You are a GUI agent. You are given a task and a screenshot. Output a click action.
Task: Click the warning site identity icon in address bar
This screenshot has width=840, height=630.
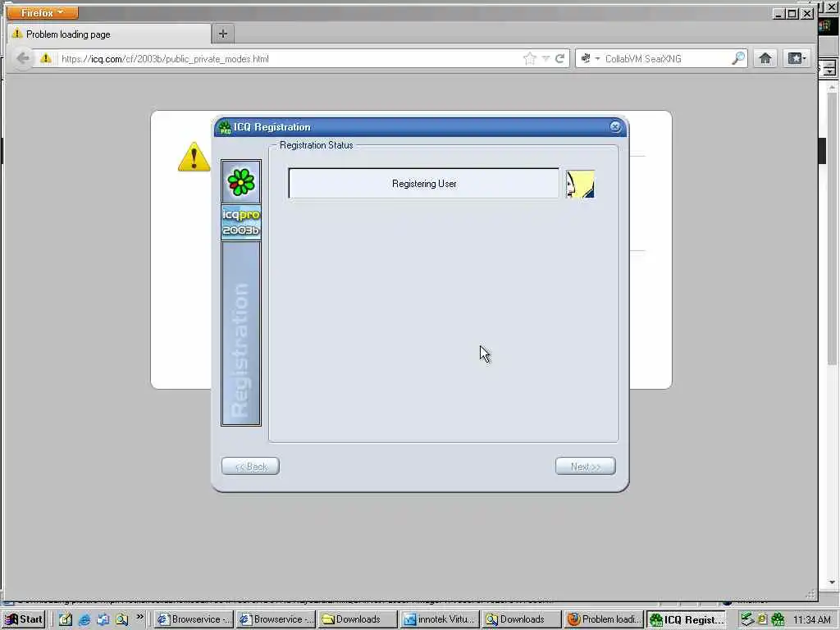(46, 58)
